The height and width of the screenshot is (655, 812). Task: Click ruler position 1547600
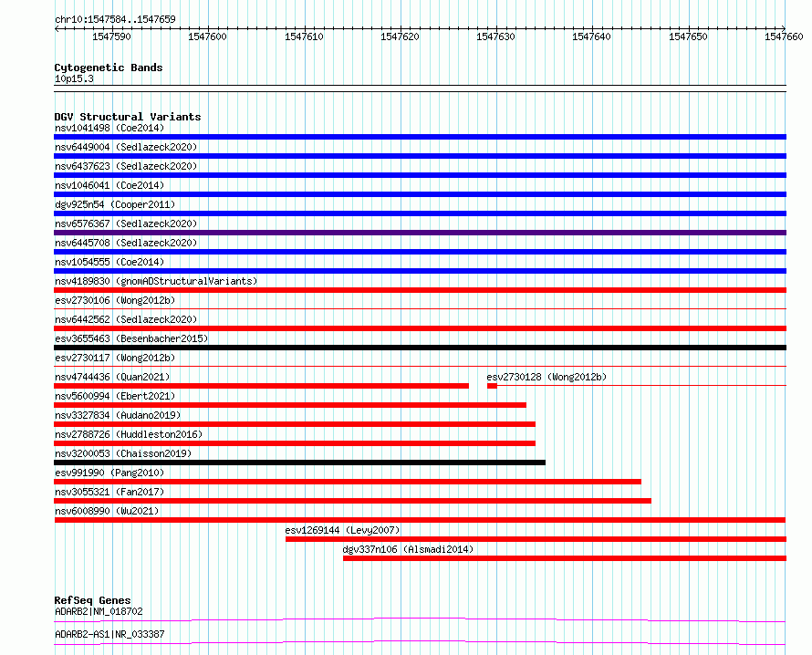pos(207,36)
